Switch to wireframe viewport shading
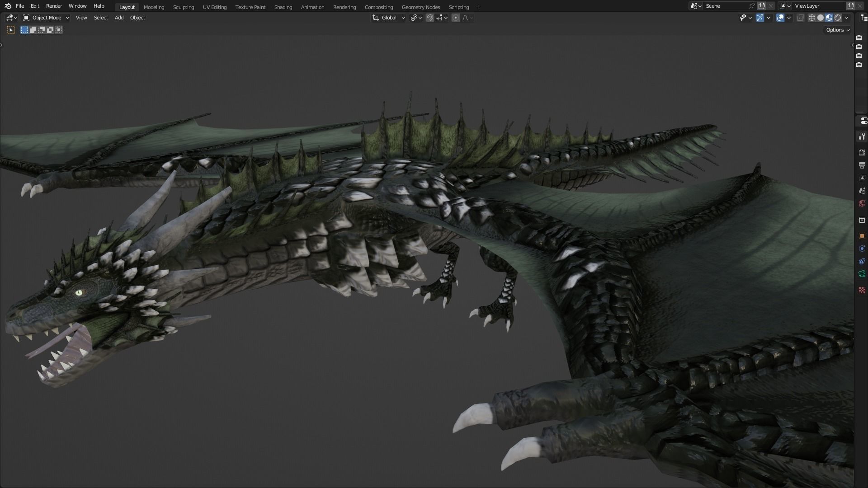The height and width of the screenshot is (488, 868). [812, 18]
